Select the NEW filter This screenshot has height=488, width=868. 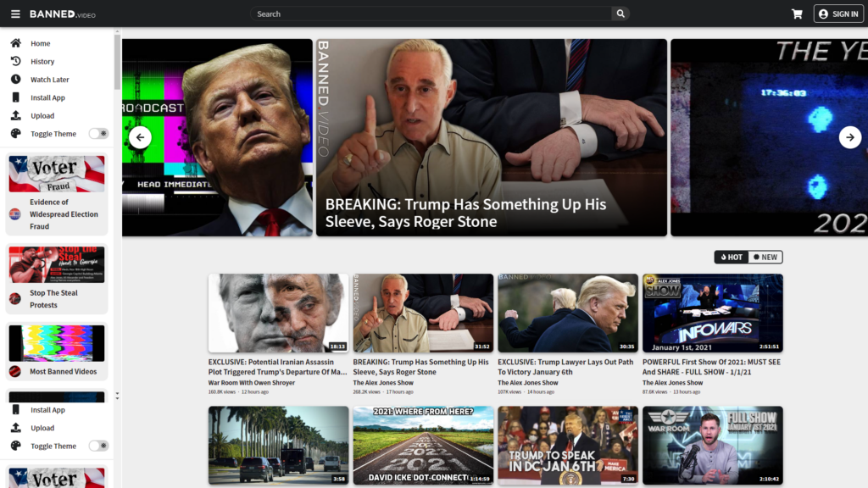(765, 258)
